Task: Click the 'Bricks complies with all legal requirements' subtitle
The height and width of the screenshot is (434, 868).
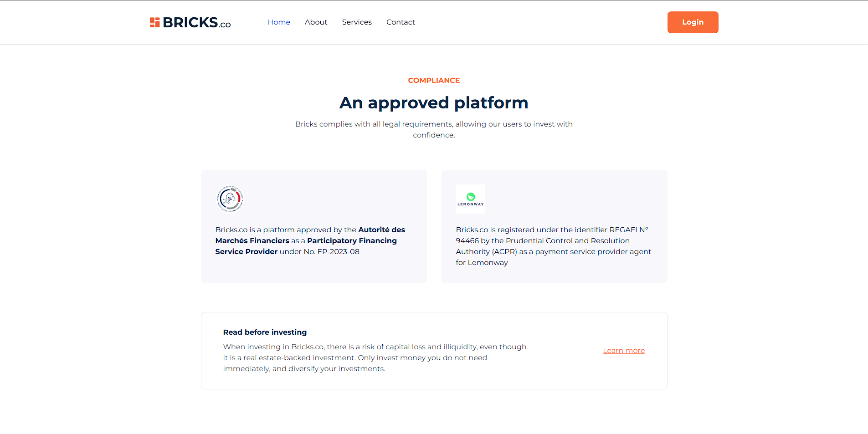Action: pyautogui.click(x=434, y=129)
